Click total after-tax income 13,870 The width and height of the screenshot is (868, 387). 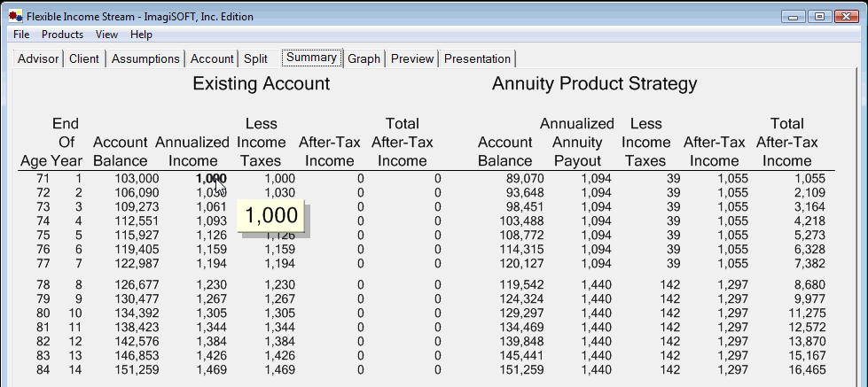(x=808, y=342)
